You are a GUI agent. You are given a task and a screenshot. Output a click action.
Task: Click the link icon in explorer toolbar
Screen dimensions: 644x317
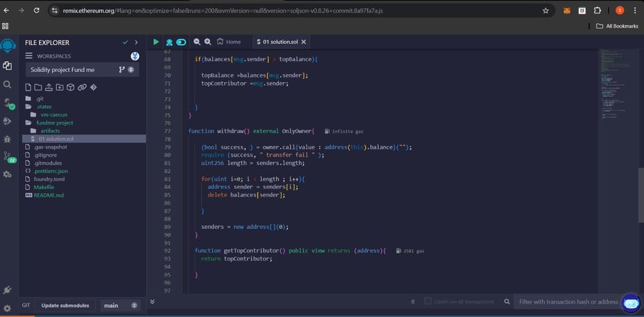[82, 87]
